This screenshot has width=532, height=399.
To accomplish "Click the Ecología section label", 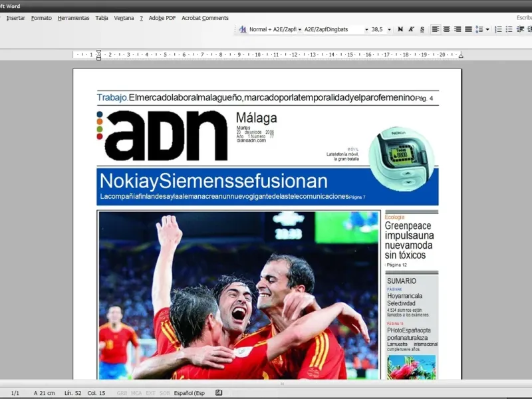I will (x=394, y=217).
